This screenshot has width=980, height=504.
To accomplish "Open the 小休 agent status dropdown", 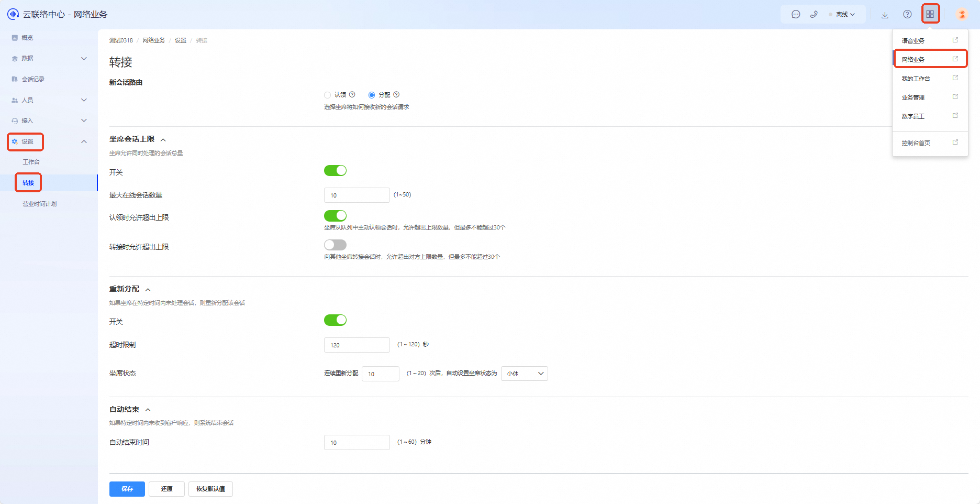I will pyautogui.click(x=525, y=374).
